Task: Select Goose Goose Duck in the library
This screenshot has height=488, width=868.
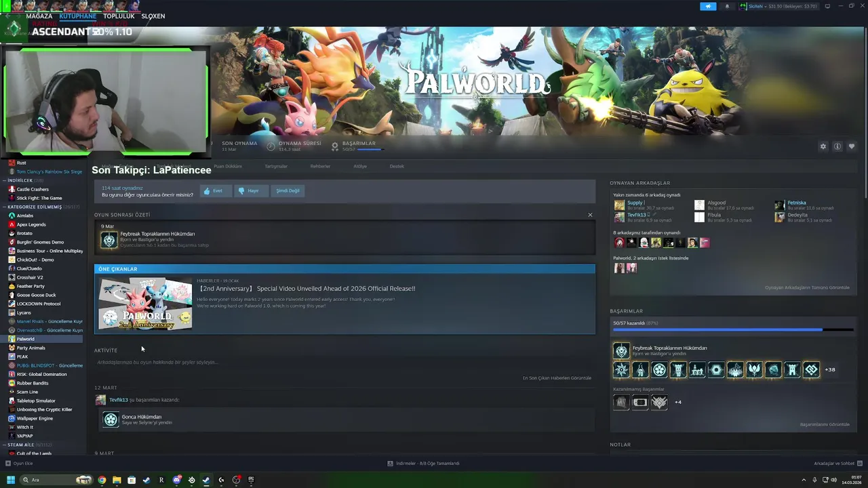Action: (36, 295)
